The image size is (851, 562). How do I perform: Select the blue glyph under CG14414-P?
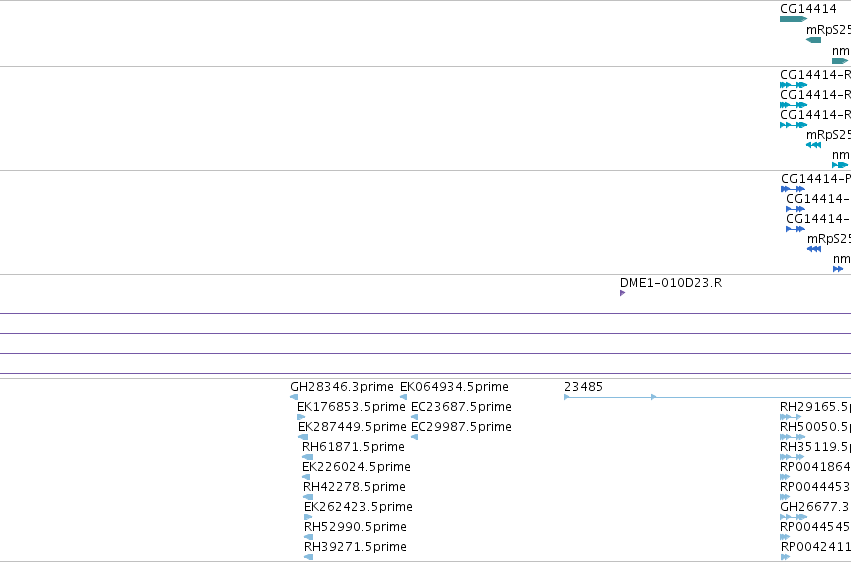click(x=793, y=189)
